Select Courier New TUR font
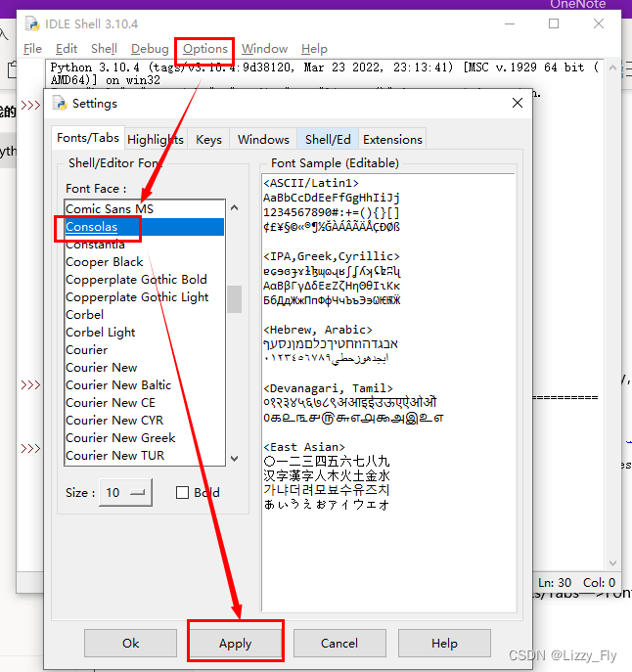Image resolution: width=632 pixels, height=672 pixels. (144, 455)
